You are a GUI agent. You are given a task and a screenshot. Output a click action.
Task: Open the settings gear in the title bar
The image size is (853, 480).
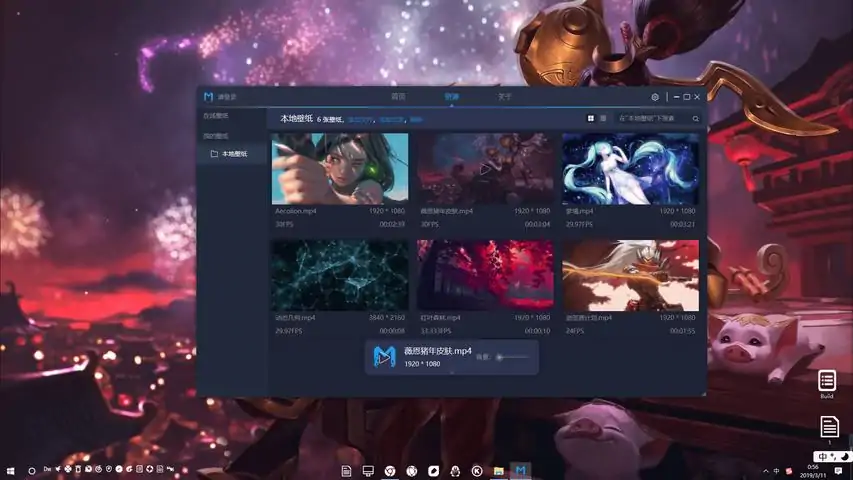[x=655, y=97]
